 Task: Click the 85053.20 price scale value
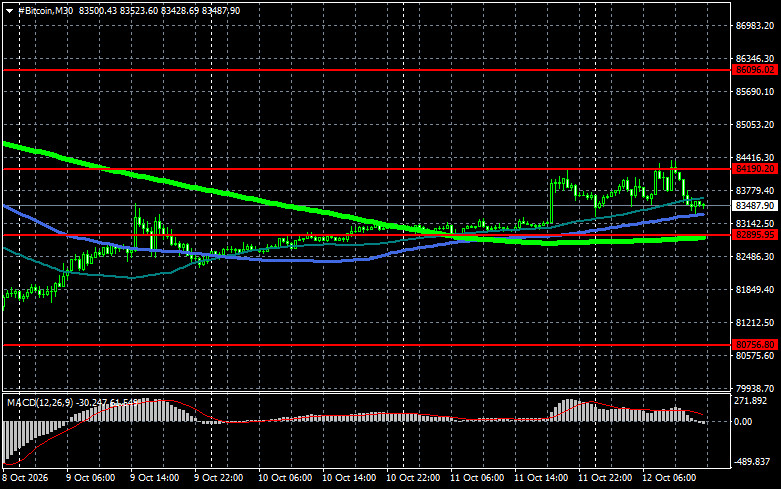pyautogui.click(x=755, y=124)
